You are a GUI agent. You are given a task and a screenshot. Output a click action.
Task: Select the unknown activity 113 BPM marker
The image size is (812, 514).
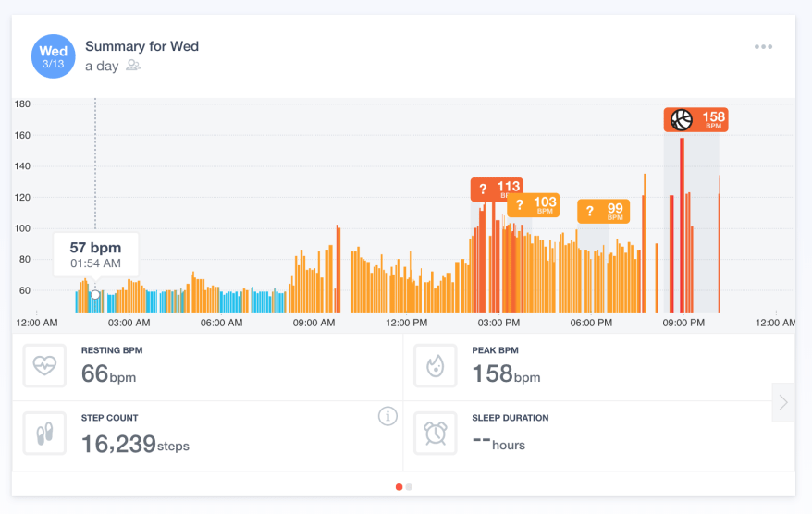tap(497, 190)
